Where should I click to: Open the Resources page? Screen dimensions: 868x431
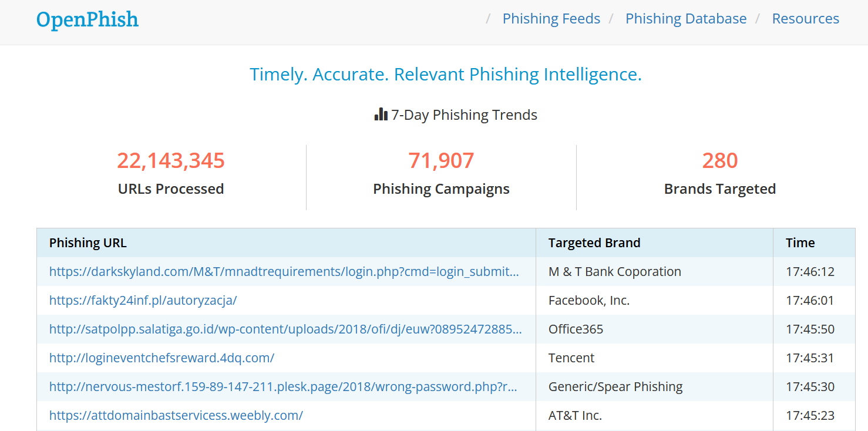[805, 18]
